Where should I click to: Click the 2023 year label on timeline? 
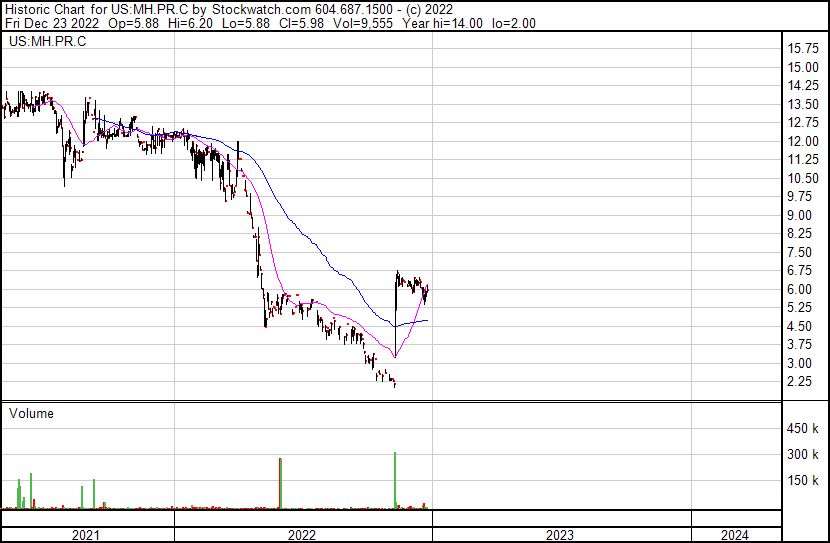click(560, 535)
